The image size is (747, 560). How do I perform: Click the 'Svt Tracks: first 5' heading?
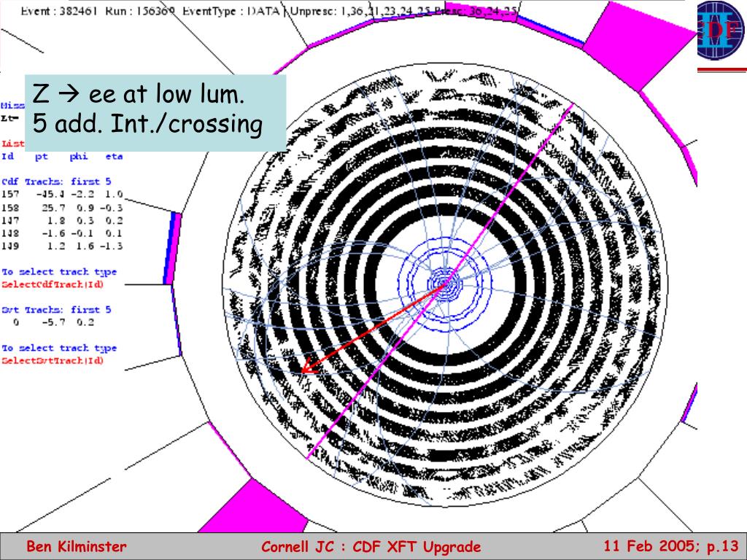[x=56, y=310]
